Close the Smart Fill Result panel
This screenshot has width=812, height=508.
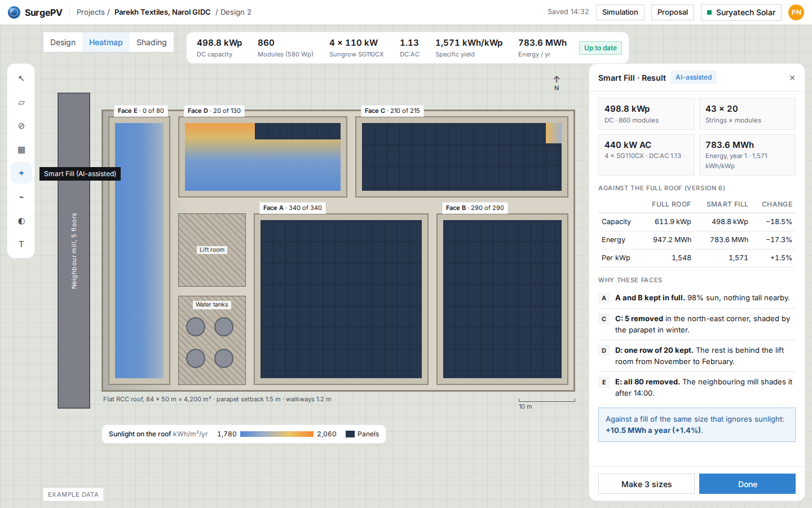click(x=792, y=78)
